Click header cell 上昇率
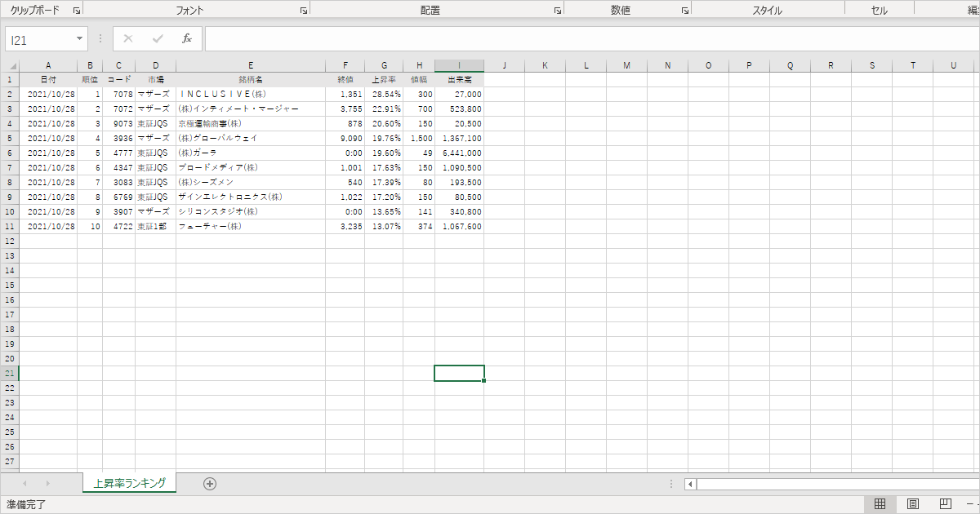Viewport: 980px width, 514px height. click(x=384, y=80)
